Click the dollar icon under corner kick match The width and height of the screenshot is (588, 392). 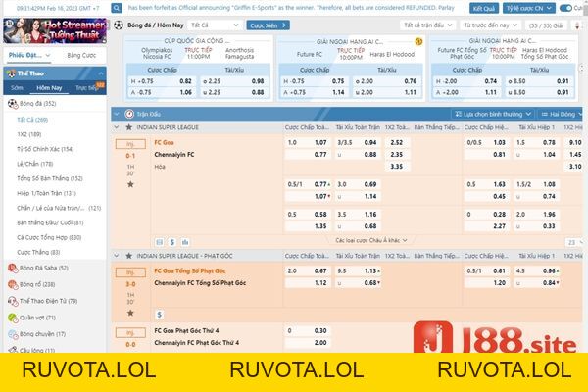click(160, 315)
